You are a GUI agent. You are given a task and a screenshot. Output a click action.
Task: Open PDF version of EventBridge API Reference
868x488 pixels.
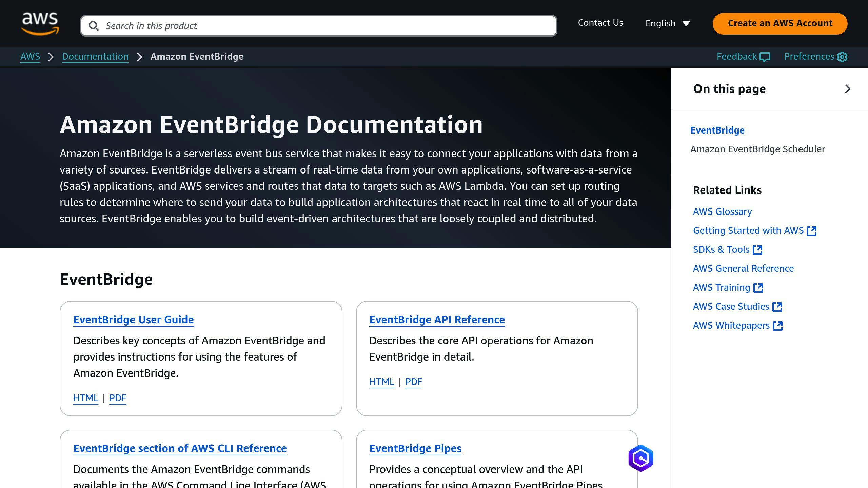tap(414, 382)
